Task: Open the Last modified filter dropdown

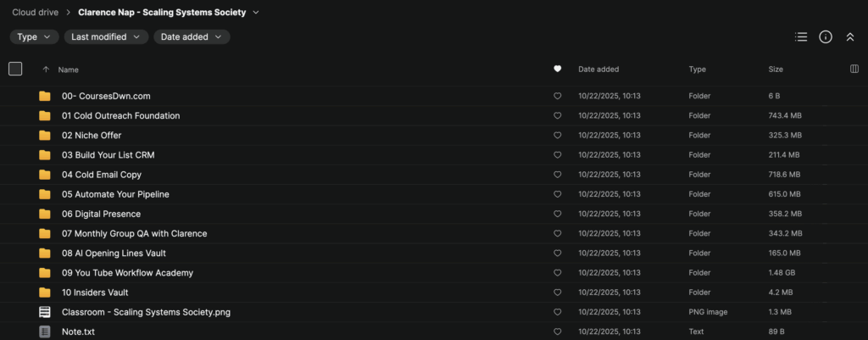Action: (x=106, y=37)
